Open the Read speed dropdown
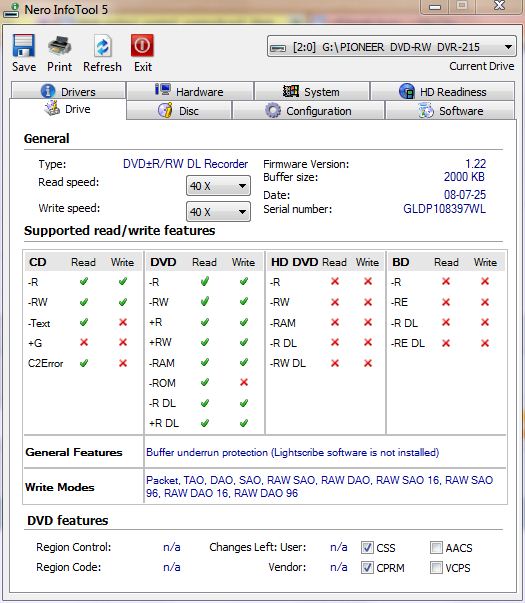Screen dimensions: 525x603 [x=218, y=186]
